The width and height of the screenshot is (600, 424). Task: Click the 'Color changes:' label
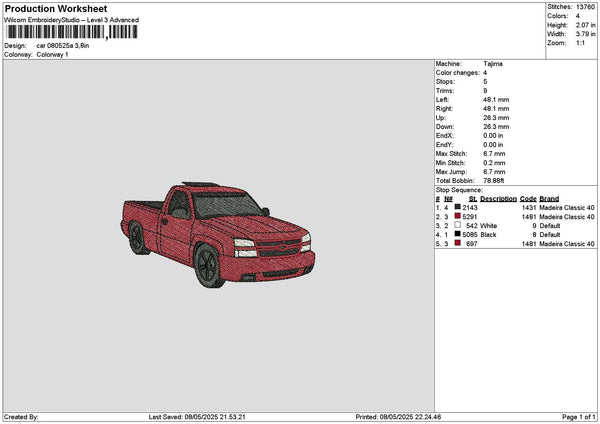(457, 73)
